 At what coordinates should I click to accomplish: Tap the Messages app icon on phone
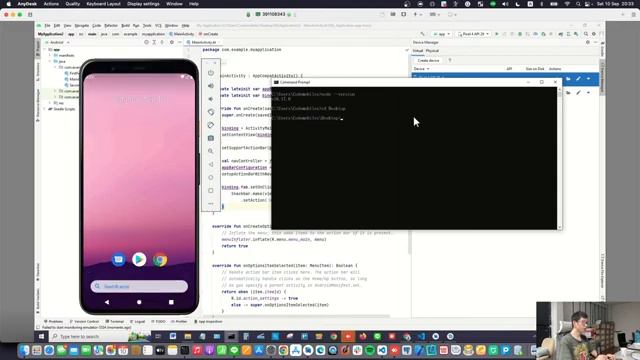coord(119,260)
